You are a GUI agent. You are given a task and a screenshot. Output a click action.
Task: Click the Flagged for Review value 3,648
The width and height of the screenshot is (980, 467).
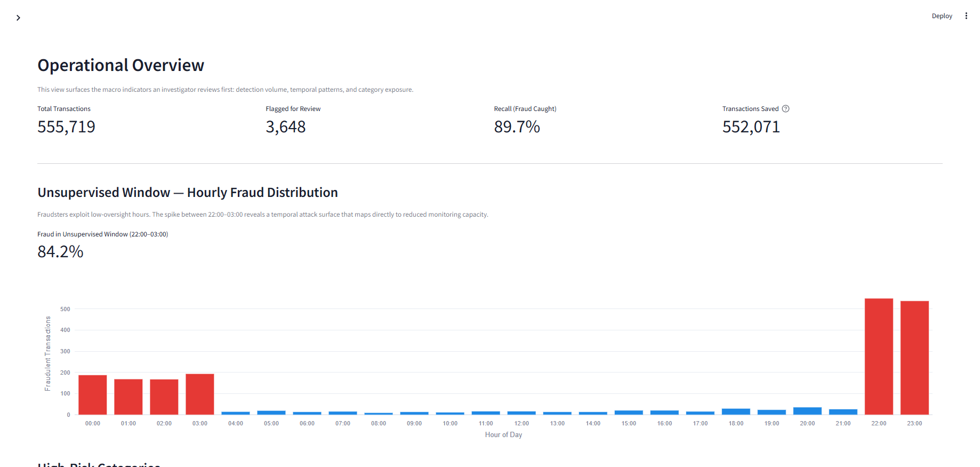[286, 127]
